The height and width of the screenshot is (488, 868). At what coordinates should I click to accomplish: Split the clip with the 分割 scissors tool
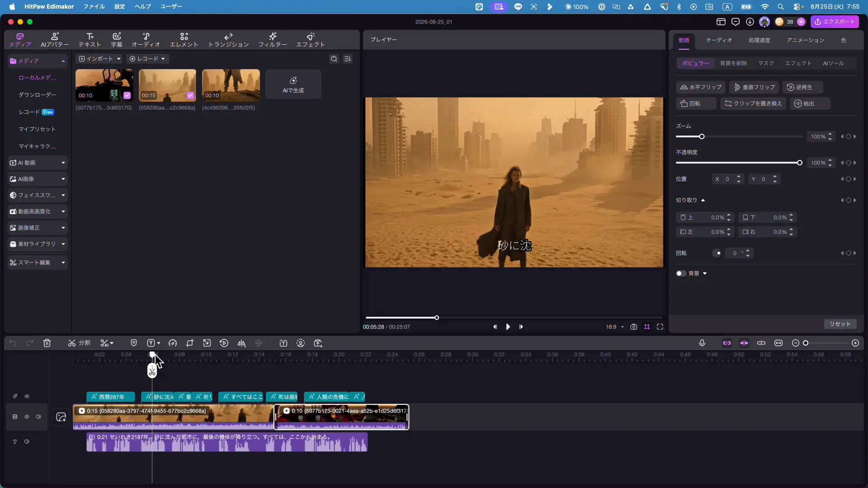pyautogui.click(x=79, y=343)
